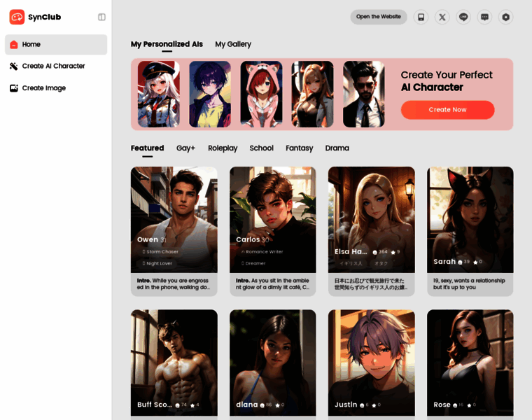Open the X (Twitter) social link
The width and height of the screenshot is (532, 420).
pyautogui.click(x=442, y=17)
